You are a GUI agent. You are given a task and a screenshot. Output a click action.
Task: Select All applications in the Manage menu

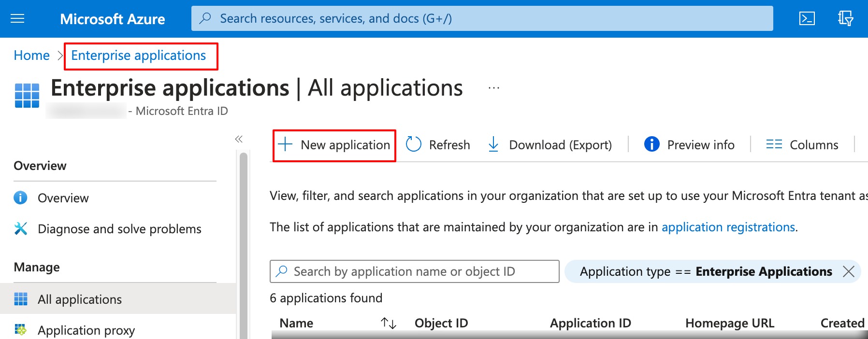click(x=80, y=299)
